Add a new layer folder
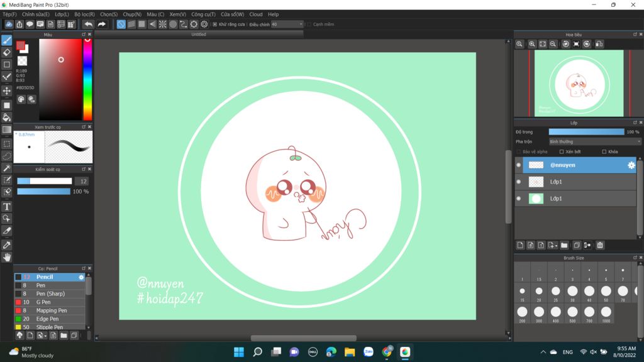The height and width of the screenshot is (362, 644). [564, 245]
